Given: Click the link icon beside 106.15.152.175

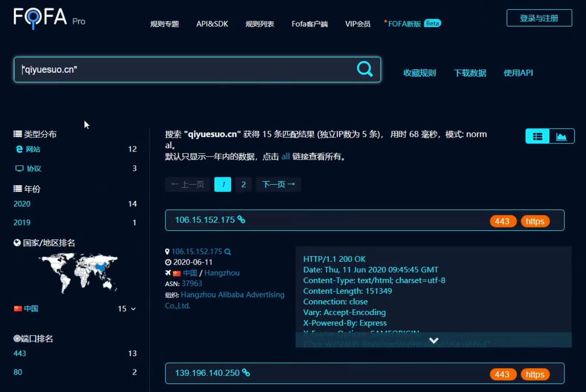Looking at the screenshot, I should pyautogui.click(x=241, y=220).
